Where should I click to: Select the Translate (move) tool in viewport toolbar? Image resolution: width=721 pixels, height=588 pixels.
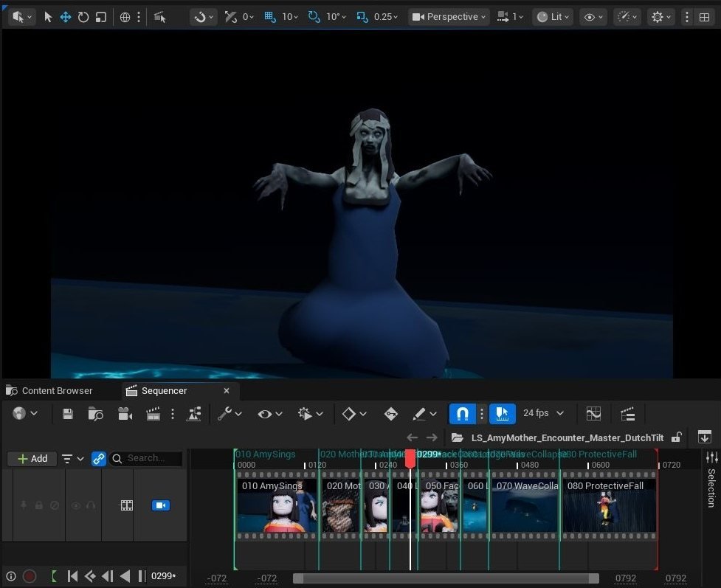(x=65, y=17)
